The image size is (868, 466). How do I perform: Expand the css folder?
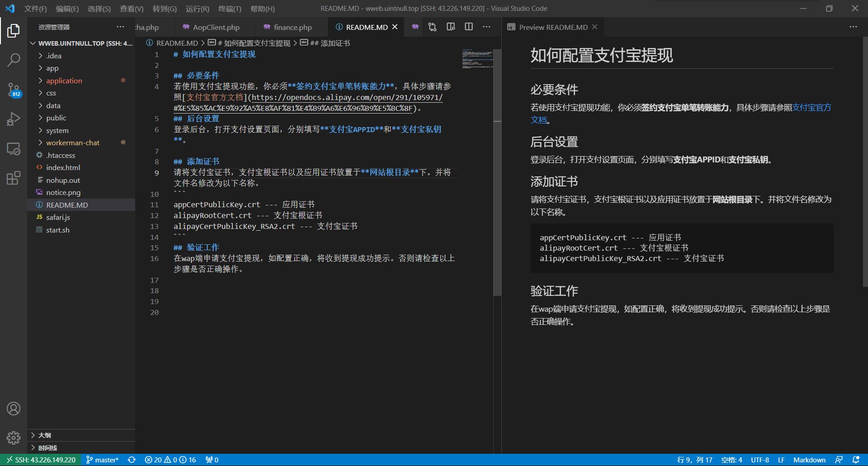81,93
